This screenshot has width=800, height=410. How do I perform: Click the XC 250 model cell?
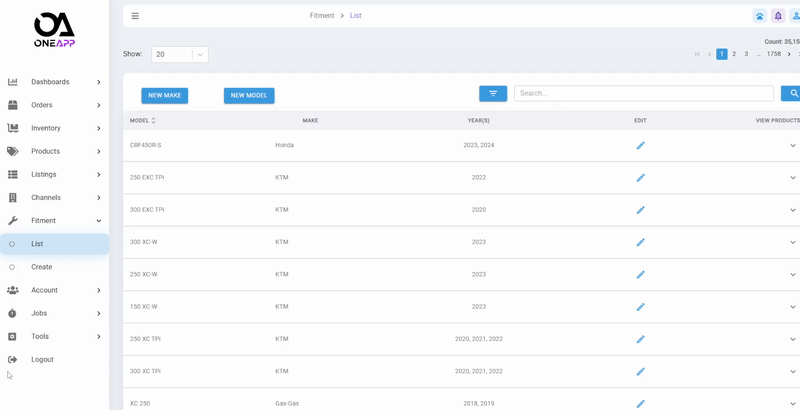140,403
